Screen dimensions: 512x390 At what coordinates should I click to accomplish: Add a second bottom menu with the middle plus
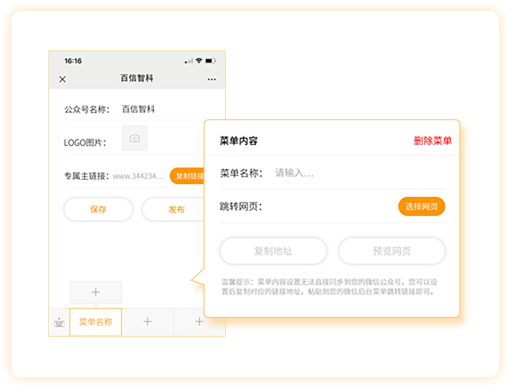pos(147,322)
